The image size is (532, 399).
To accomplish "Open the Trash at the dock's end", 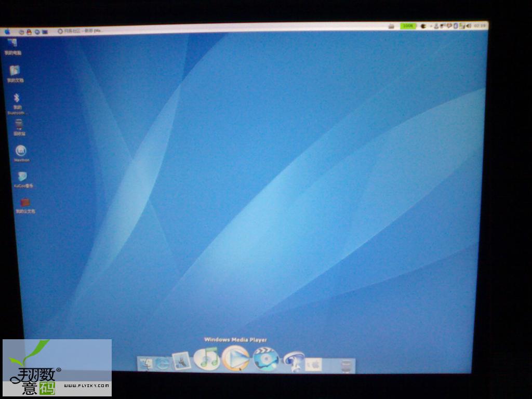I will click(x=345, y=366).
